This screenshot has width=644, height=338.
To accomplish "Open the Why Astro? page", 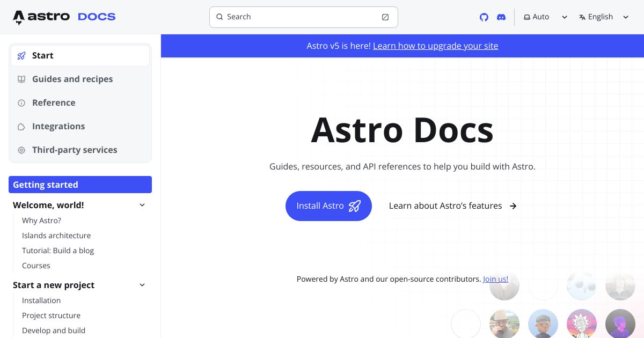I will pos(41,221).
